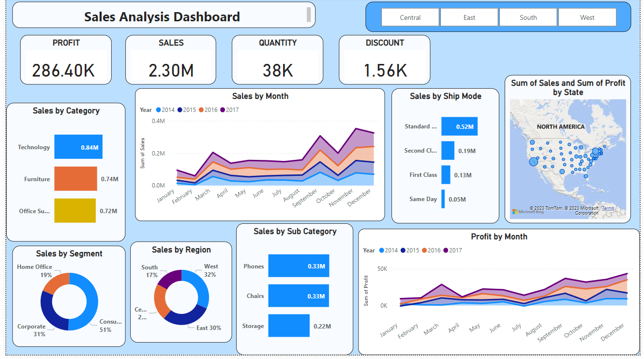Toggle the East region filter
This screenshot has width=644, height=359.
point(469,17)
